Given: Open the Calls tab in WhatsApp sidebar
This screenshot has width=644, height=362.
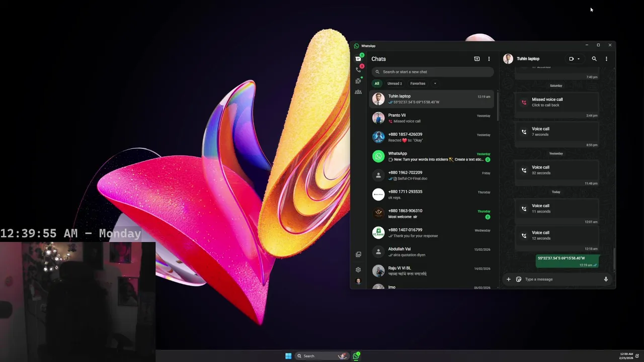Looking at the screenshot, I should (x=358, y=70).
